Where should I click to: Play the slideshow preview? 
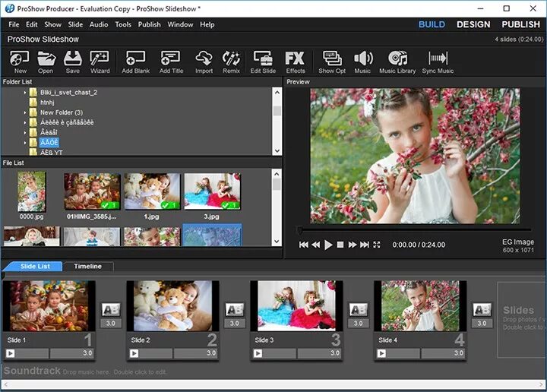click(x=328, y=245)
